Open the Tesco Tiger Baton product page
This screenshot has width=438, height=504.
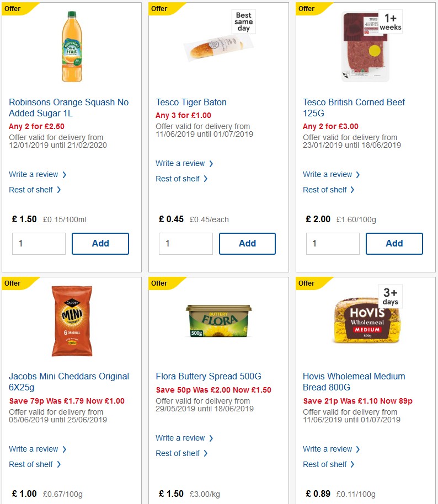click(191, 102)
